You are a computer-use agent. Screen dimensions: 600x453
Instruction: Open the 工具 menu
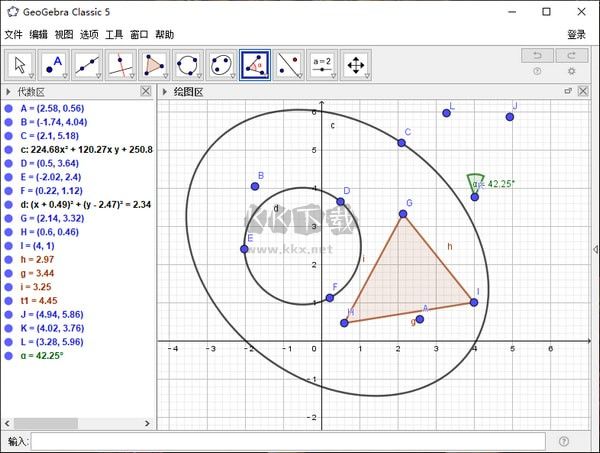coord(114,34)
